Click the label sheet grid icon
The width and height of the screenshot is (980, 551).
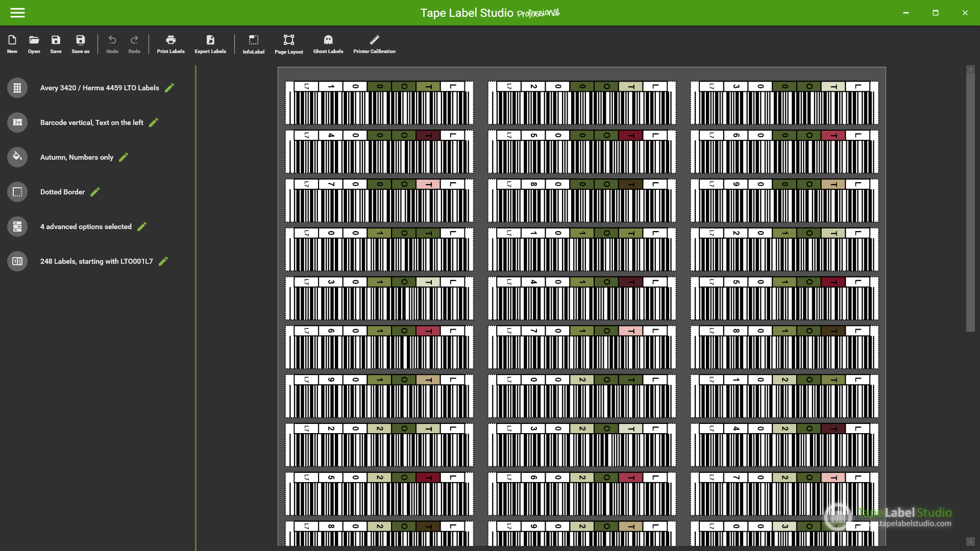click(17, 88)
